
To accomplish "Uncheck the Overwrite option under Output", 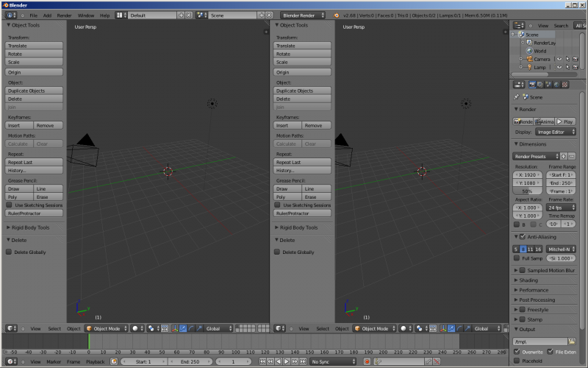I will pyautogui.click(x=517, y=352).
